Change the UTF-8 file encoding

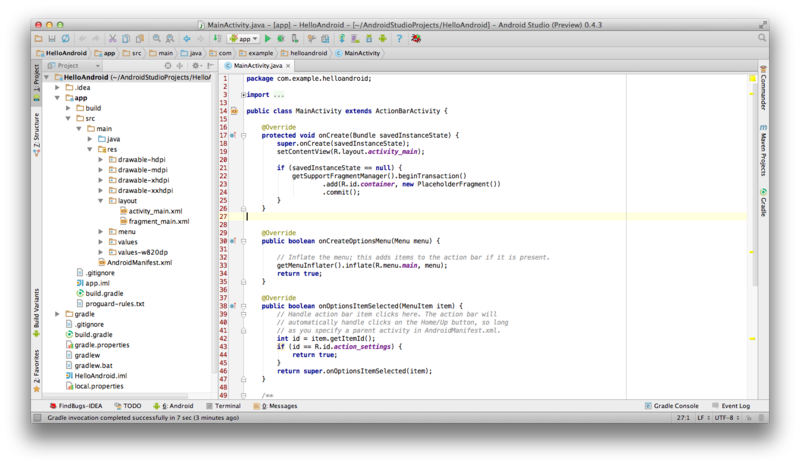pos(727,418)
